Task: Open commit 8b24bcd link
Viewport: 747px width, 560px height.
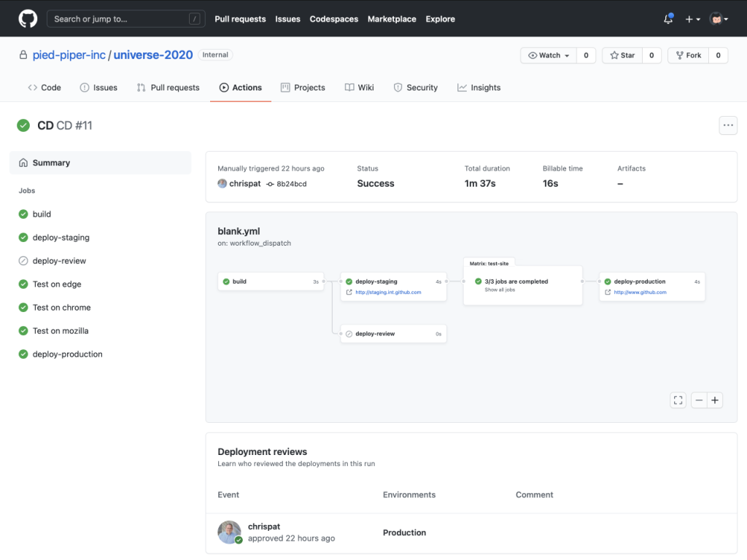Action: click(291, 184)
